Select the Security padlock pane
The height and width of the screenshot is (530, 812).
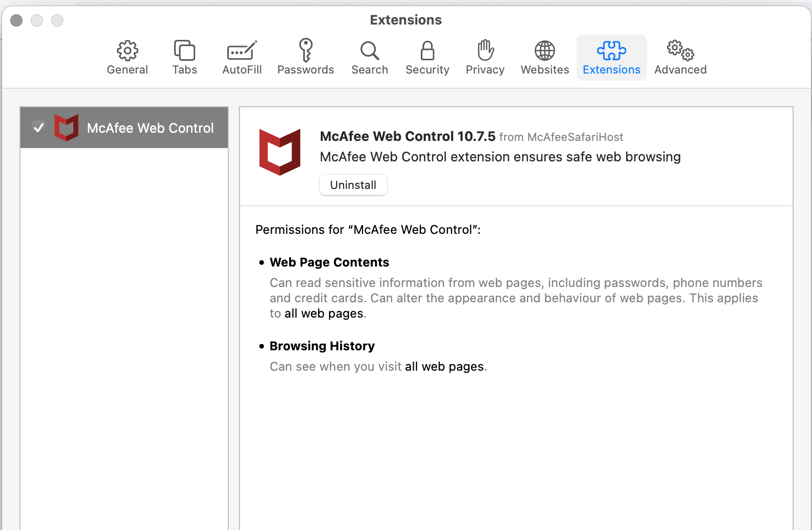(427, 58)
